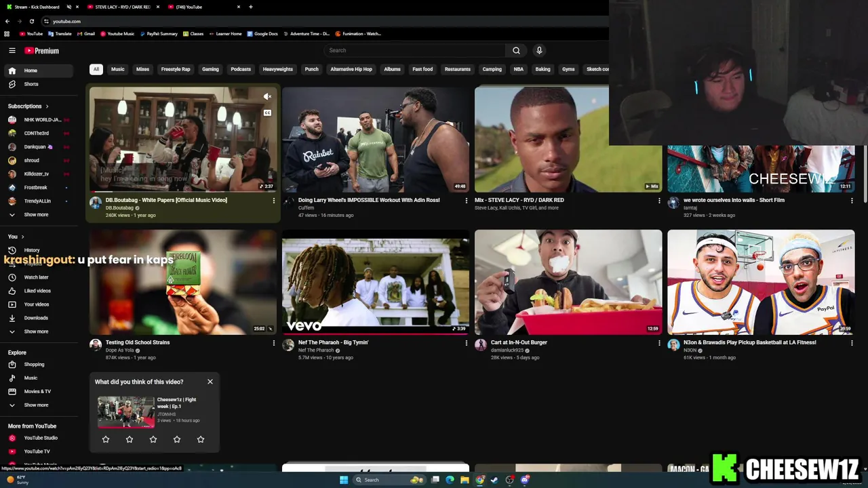
Task: Go to Home in sidebar
Action: 38,70
